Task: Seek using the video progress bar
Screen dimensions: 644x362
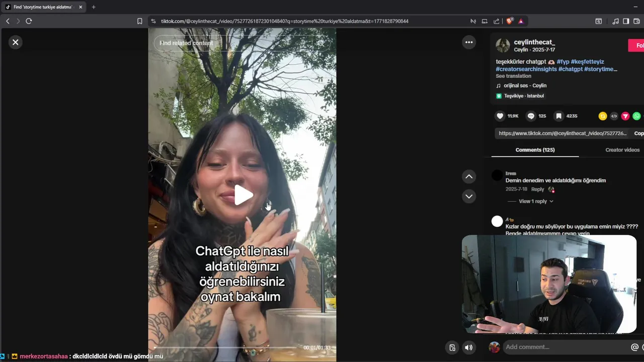Action: [x=225, y=347]
